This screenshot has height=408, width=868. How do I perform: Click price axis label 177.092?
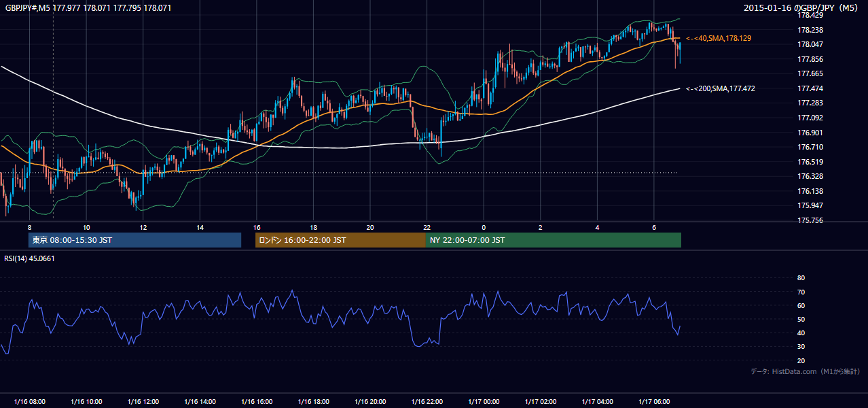click(810, 118)
